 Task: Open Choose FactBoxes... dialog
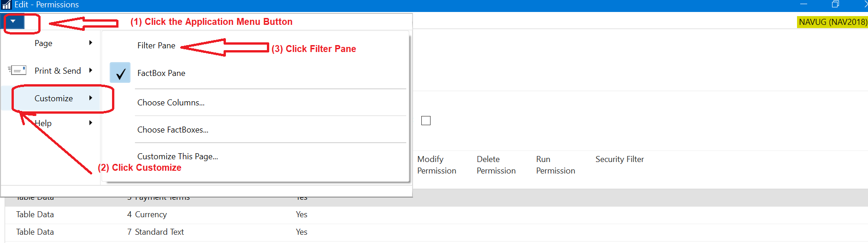[x=173, y=130]
